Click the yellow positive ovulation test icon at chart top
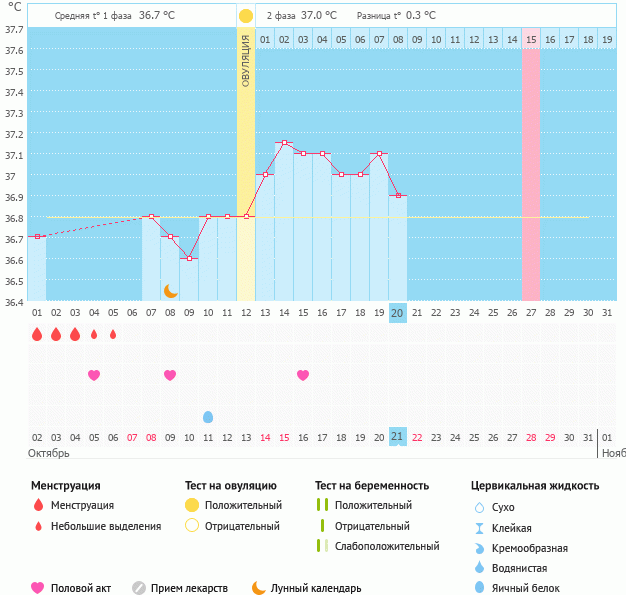Screen dimensions: 626x595 point(246,16)
